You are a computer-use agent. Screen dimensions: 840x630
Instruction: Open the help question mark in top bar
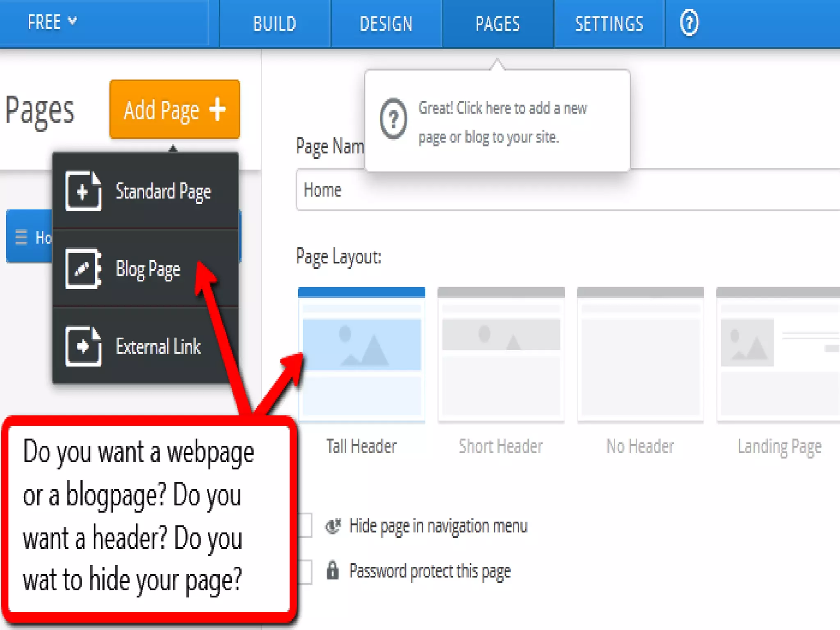click(689, 23)
